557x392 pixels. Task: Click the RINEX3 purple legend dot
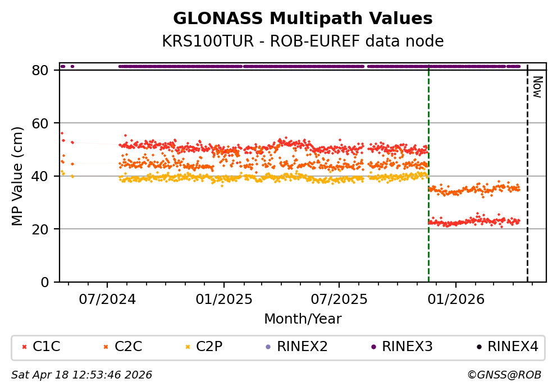pyautogui.click(x=373, y=347)
